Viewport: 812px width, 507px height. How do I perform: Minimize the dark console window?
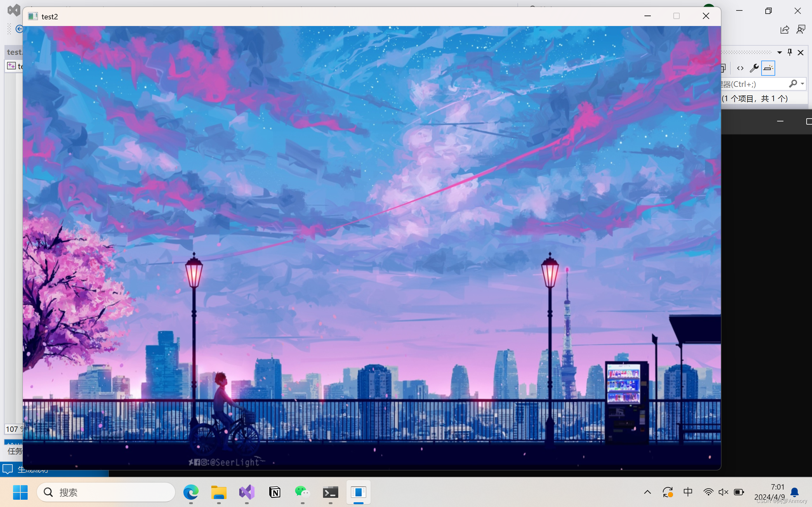click(780, 121)
